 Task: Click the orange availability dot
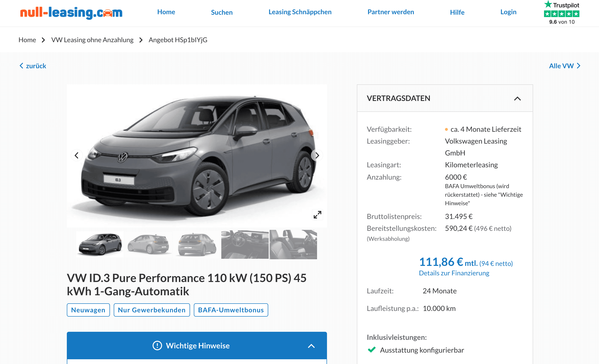446,129
